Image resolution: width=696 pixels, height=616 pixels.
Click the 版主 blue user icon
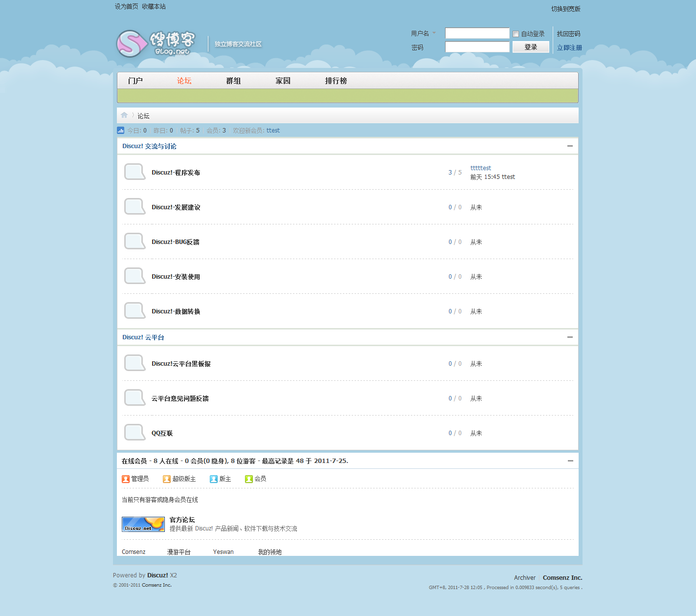pos(214,479)
